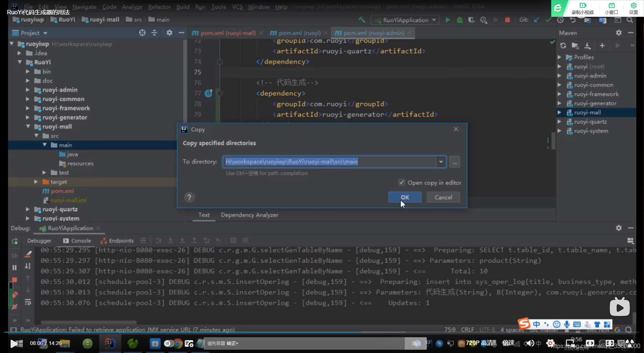Collapse all in Project panel toolbar

(154, 33)
